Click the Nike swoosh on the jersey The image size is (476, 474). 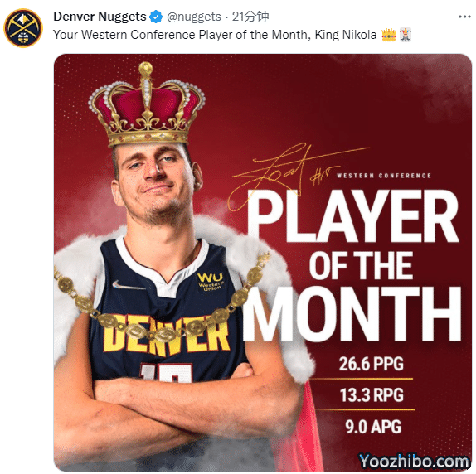[x=129, y=285]
